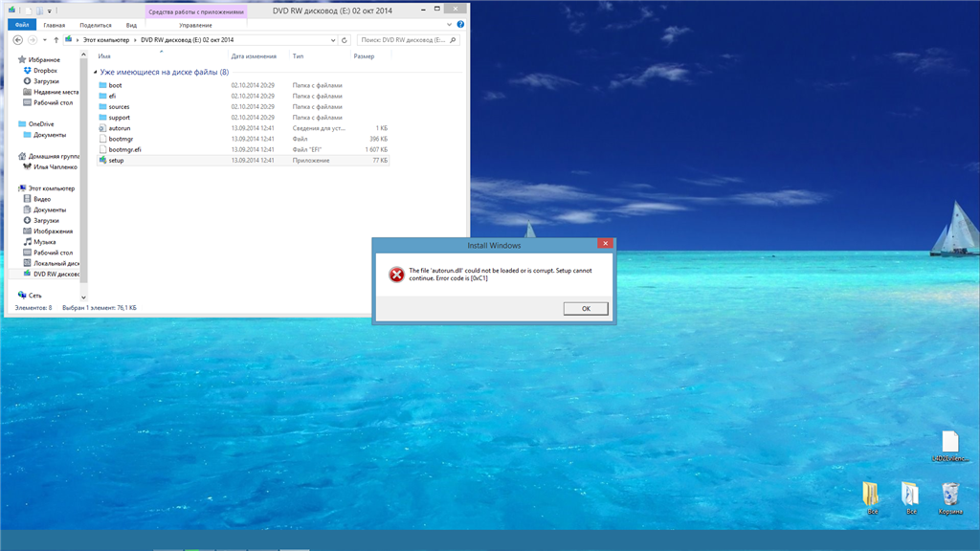Click the Back arrow in Explorer
Screen dimensions: 980x551
[17, 40]
